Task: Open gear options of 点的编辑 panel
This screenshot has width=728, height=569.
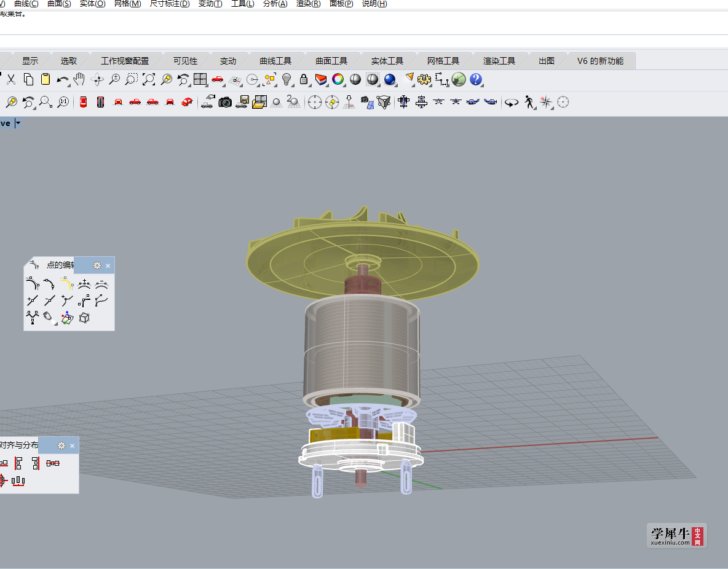Action: [97, 265]
